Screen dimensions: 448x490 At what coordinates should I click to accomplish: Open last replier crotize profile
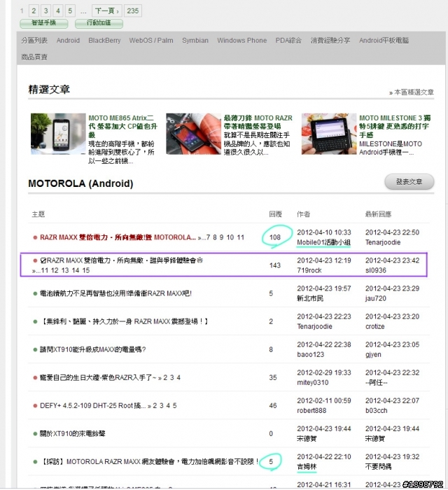point(375,327)
